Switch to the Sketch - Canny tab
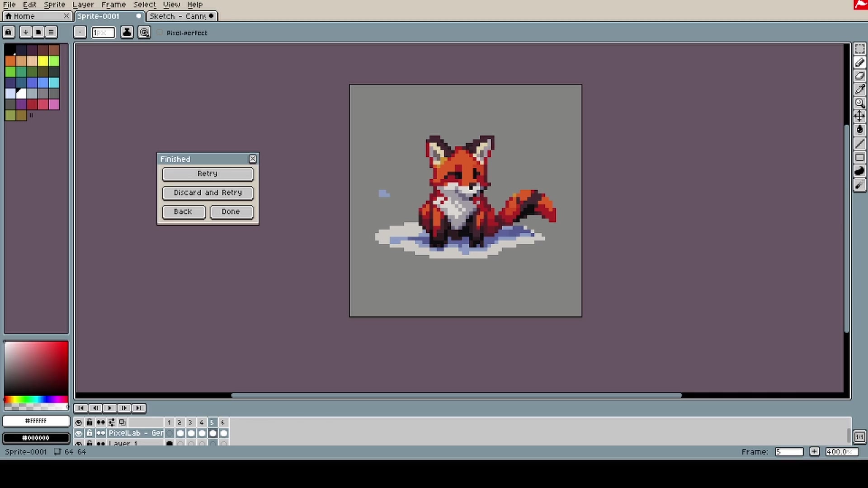Screen dimensions: 868x488 click(178, 16)
